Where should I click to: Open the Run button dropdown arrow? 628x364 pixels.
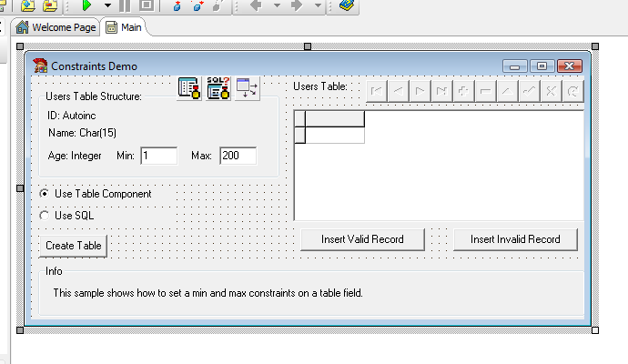(107, 5)
